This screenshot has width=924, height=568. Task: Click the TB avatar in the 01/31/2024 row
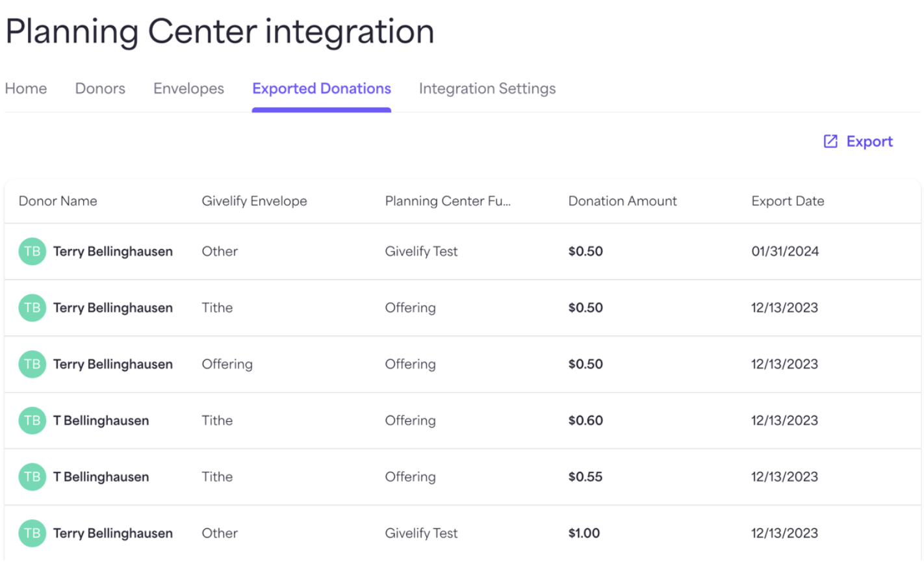tap(32, 252)
